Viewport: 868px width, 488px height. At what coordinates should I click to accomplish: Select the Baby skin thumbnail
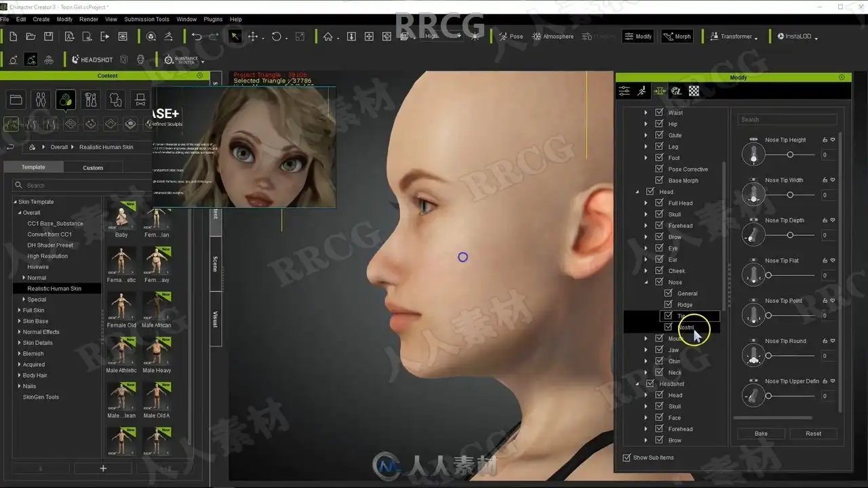pyautogui.click(x=121, y=220)
